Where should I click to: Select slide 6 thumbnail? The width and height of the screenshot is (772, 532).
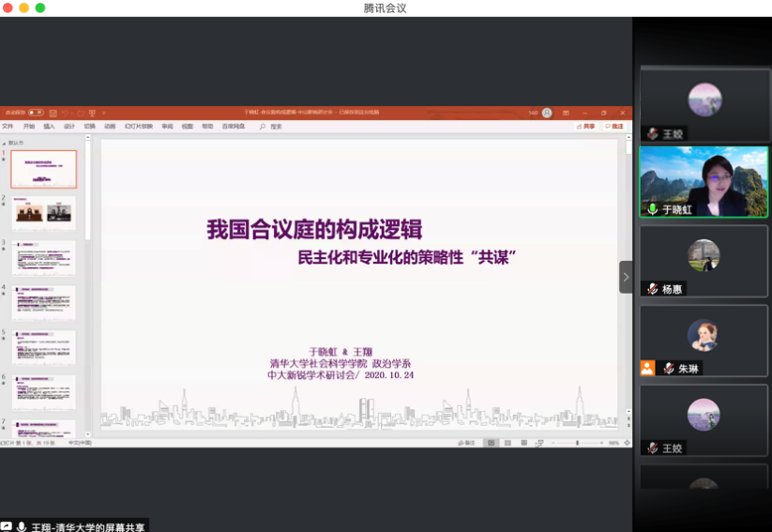click(x=44, y=392)
